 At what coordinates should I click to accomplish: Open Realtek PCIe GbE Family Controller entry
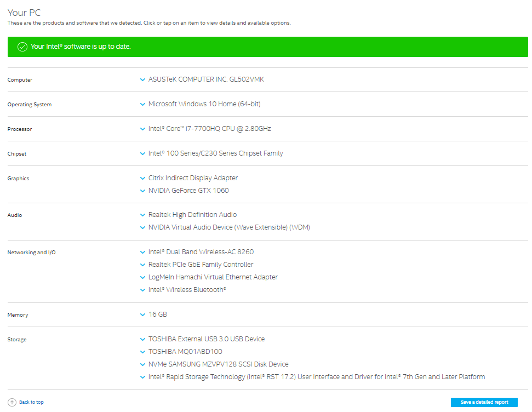click(x=201, y=265)
